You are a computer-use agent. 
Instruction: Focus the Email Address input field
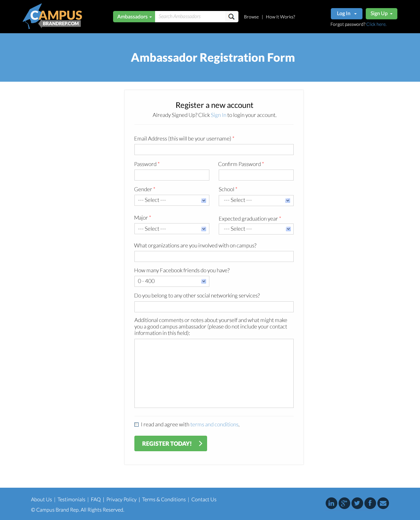(x=214, y=150)
